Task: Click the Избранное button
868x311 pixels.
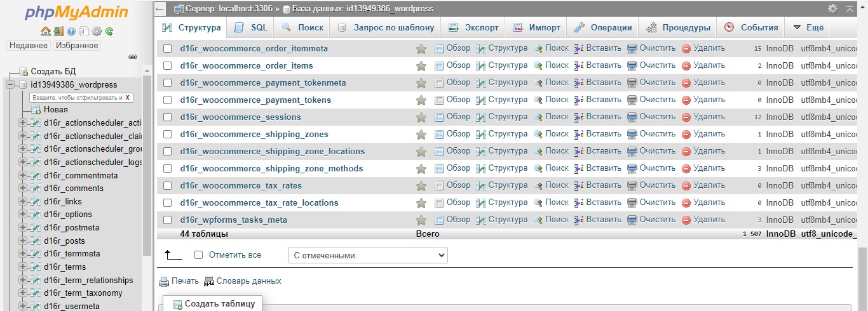Action: tap(77, 46)
